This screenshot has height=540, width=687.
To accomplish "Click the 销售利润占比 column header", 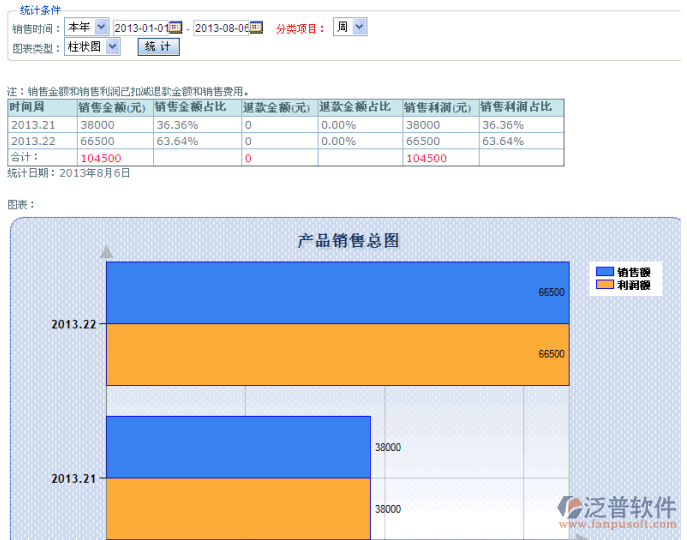I will [521, 107].
